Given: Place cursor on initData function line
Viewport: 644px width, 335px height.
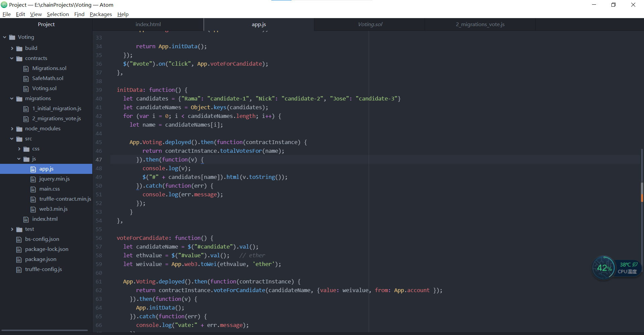Looking at the screenshot, I should [152, 90].
